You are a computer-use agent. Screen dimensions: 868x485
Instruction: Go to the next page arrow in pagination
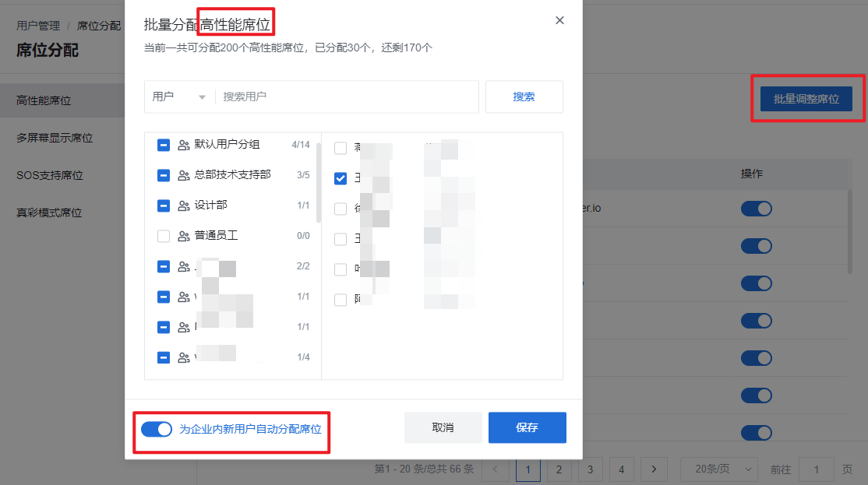[654, 469]
